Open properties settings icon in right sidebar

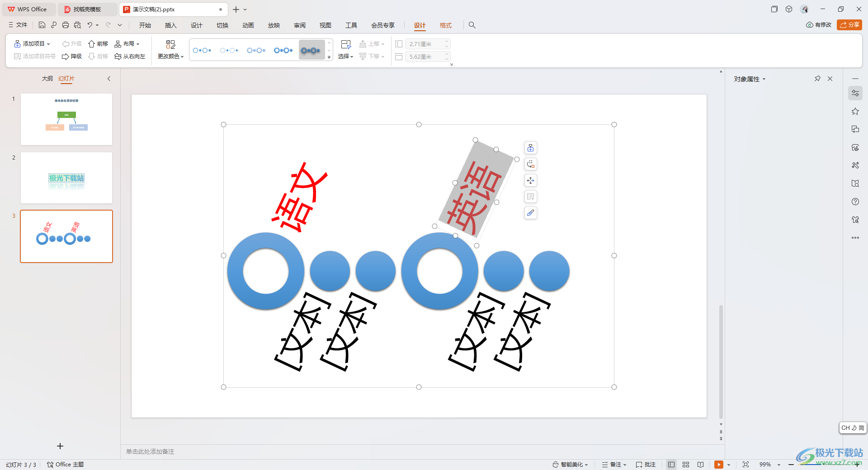pyautogui.click(x=855, y=93)
